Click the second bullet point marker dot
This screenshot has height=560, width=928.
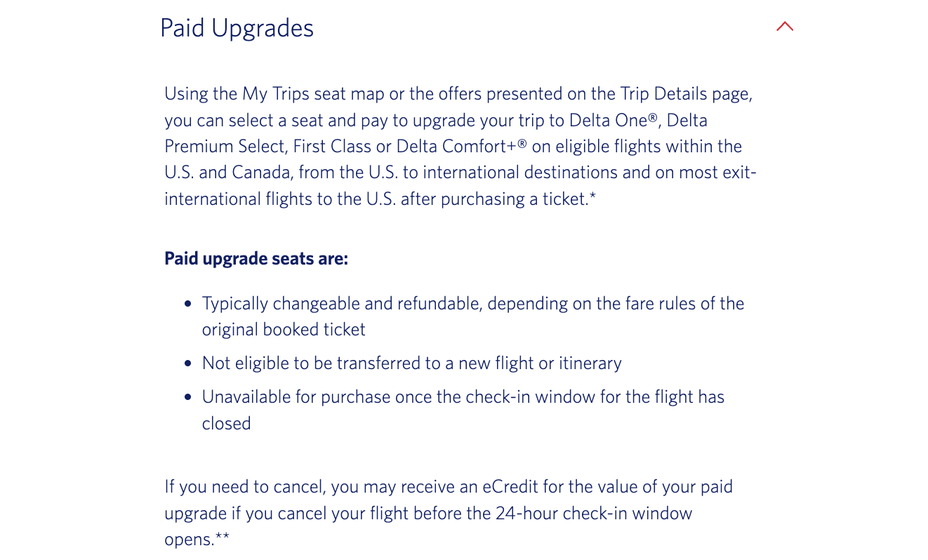pos(187,363)
